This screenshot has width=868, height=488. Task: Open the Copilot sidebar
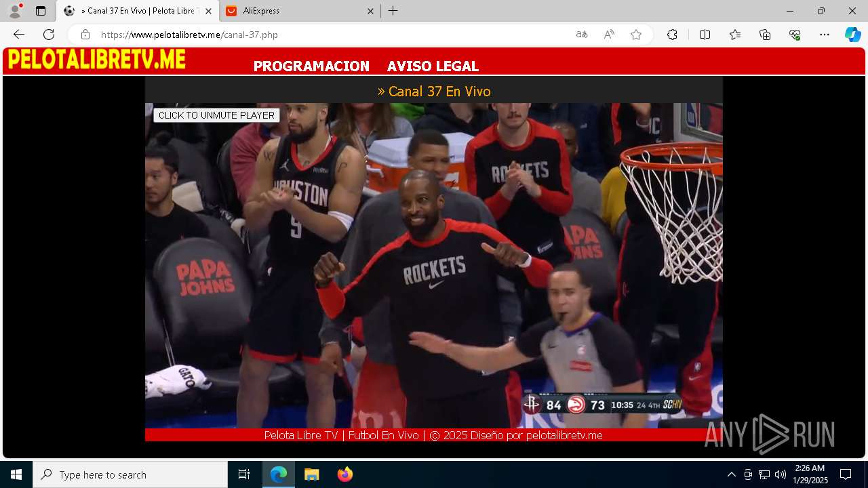click(x=852, y=35)
